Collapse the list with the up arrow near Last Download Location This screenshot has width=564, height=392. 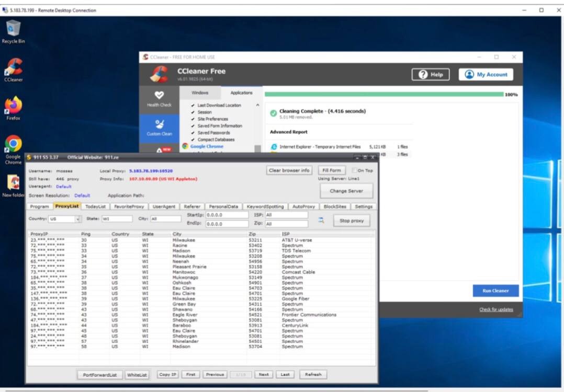257,105
